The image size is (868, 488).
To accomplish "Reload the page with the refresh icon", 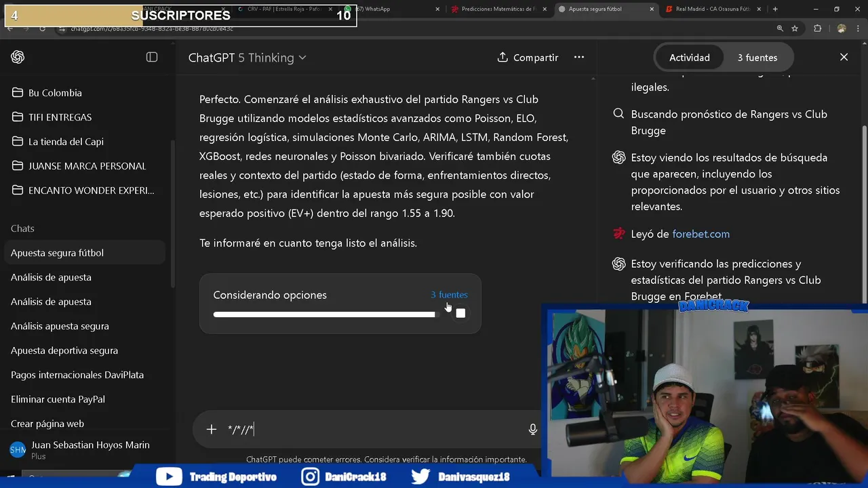I will pyautogui.click(x=42, y=28).
